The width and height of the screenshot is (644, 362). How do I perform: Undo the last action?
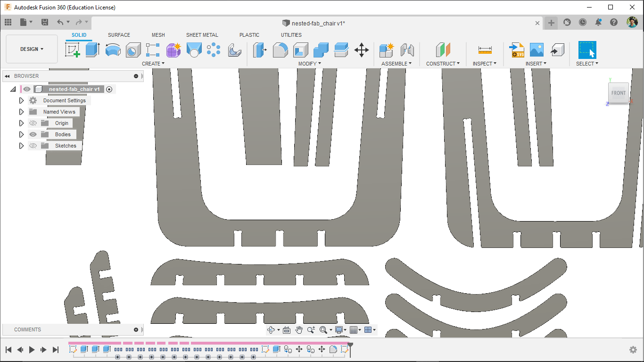(x=60, y=22)
